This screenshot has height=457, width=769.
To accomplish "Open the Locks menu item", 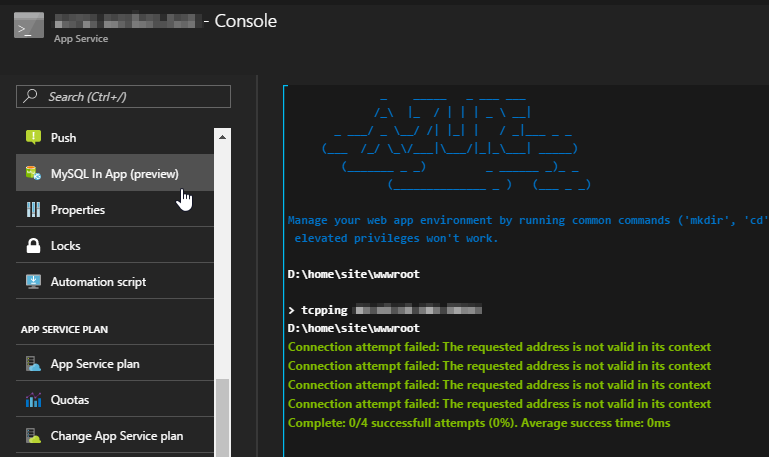I will pos(115,246).
